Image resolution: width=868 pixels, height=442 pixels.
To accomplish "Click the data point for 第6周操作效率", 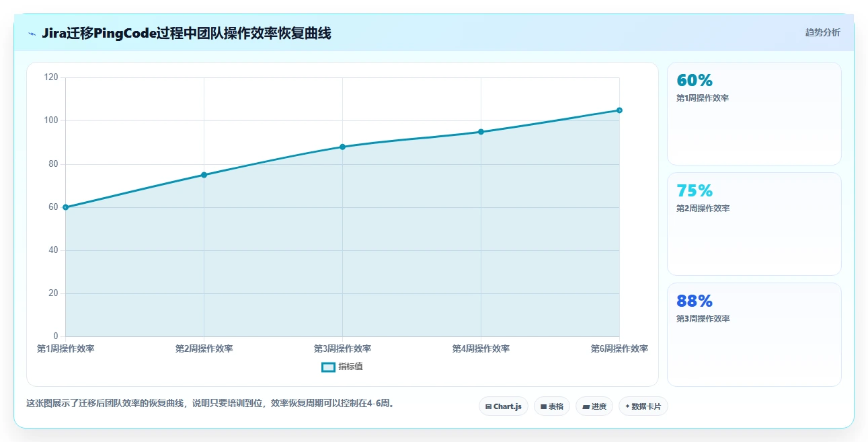I will [619, 110].
